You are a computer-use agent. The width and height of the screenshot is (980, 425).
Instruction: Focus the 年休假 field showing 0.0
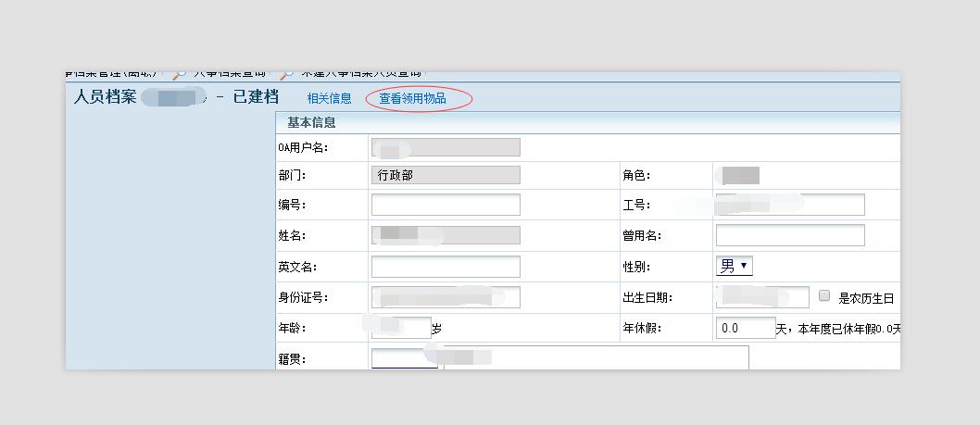746,328
